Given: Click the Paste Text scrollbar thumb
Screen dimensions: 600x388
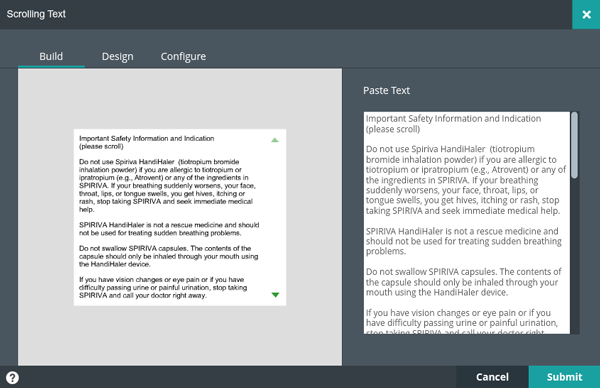Looking at the screenshot, I should [x=574, y=145].
